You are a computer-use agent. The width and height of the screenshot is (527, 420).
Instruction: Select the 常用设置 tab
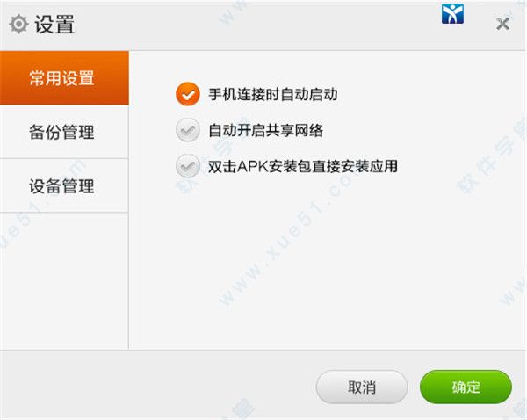pyautogui.click(x=64, y=78)
